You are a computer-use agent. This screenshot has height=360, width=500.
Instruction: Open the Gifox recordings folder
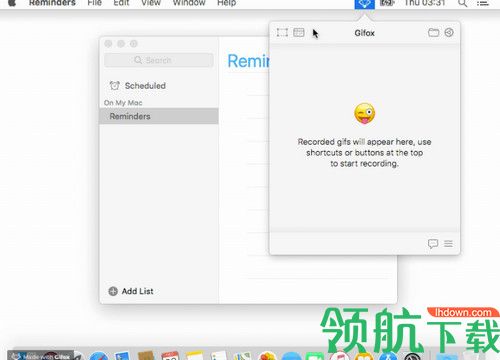pos(433,32)
